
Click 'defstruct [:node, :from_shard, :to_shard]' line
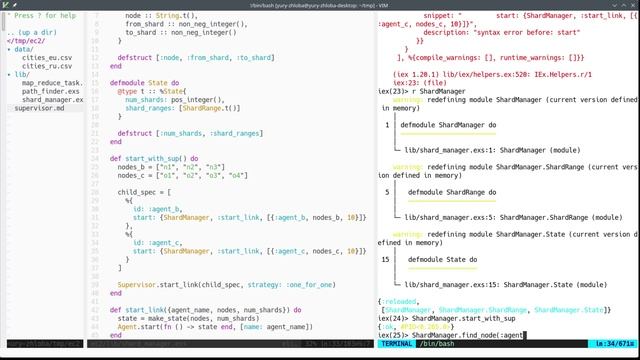[x=196, y=58]
